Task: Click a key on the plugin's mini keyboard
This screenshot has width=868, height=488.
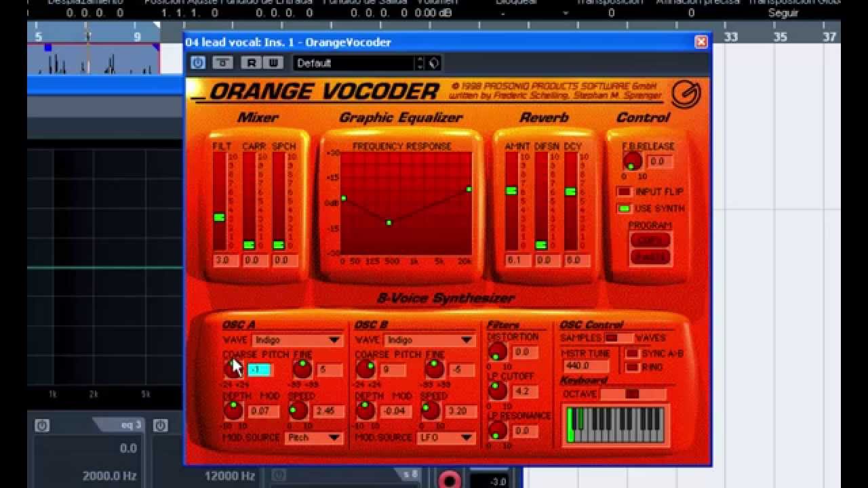Action: click(x=616, y=424)
